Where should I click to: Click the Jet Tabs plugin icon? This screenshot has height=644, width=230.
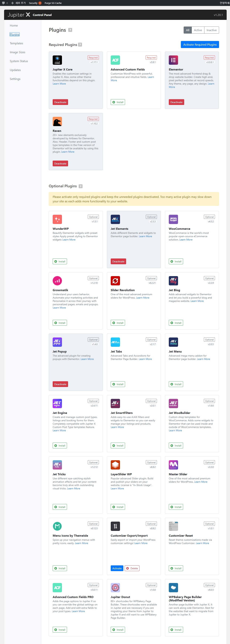tap(115, 342)
